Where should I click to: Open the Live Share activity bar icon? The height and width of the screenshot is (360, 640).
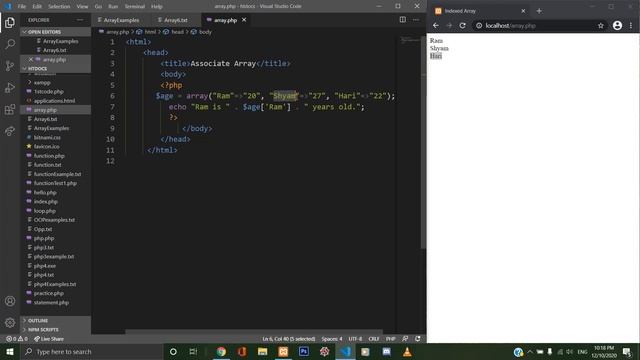tap(10, 131)
